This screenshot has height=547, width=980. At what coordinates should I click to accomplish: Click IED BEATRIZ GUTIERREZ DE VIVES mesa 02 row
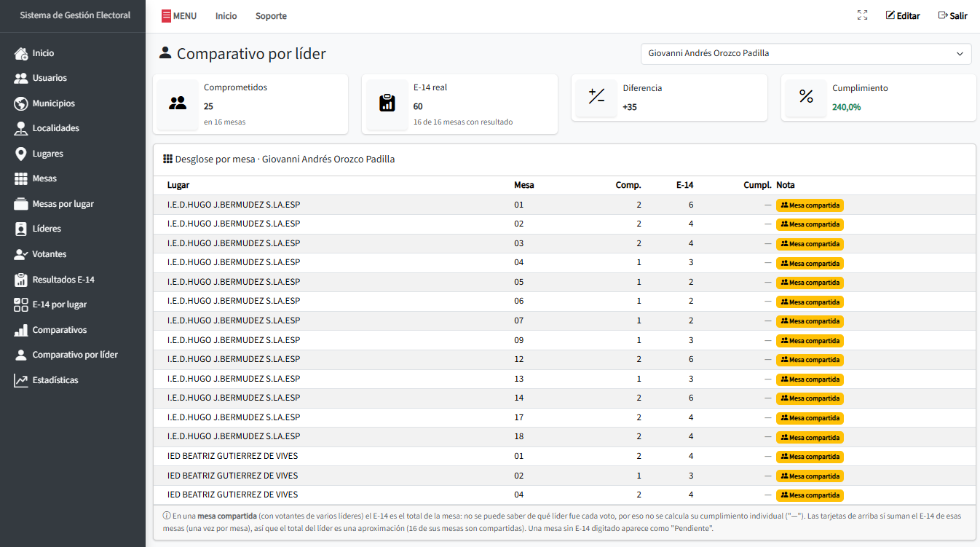[564, 476]
